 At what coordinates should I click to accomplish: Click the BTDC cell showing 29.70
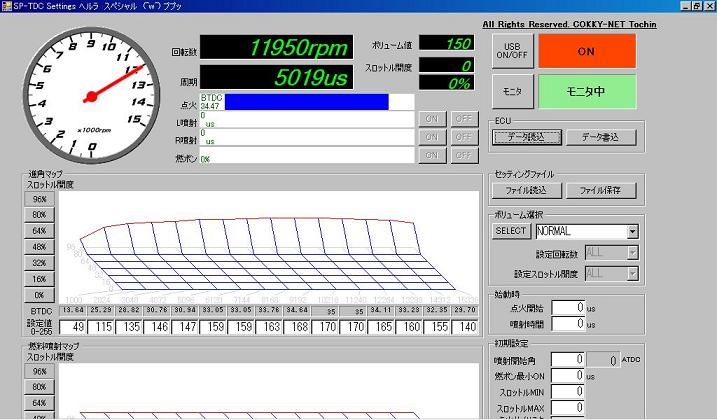[465, 310]
